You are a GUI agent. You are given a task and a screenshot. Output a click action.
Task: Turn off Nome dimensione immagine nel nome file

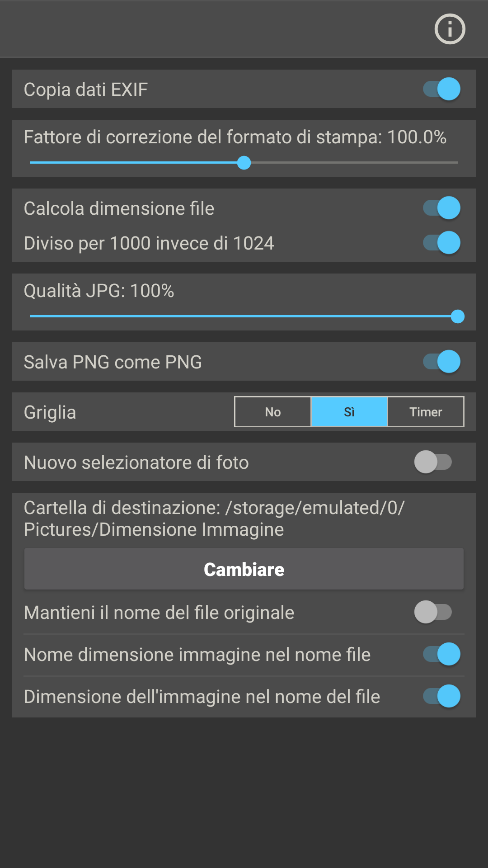[x=441, y=654]
